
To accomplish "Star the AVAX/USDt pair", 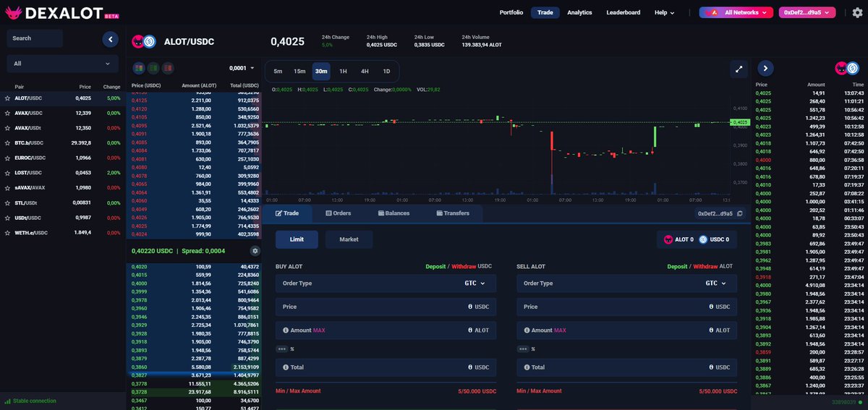I will pyautogui.click(x=7, y=128).
